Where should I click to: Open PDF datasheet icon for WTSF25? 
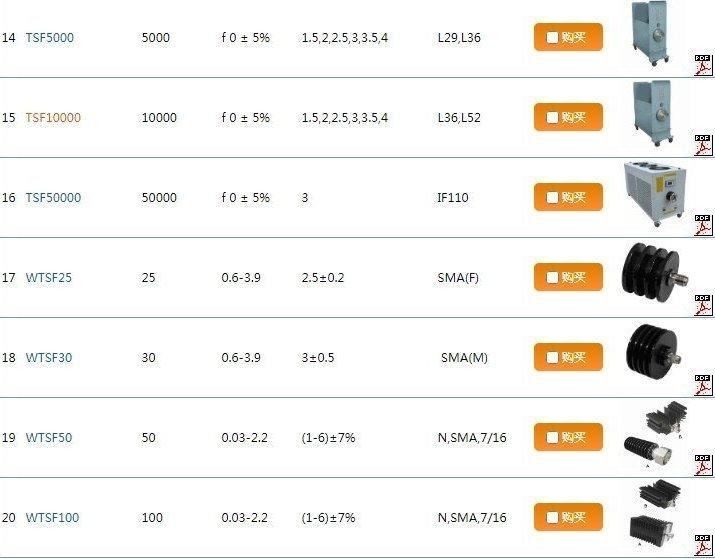[704, 304]
